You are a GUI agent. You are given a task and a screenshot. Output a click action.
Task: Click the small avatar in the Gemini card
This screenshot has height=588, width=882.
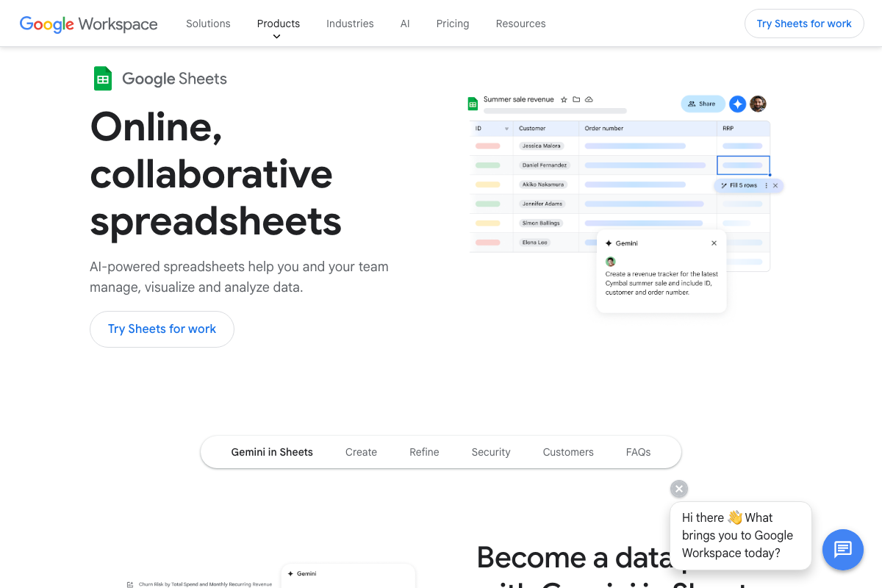pyautogui.click(x=610, y=262)
